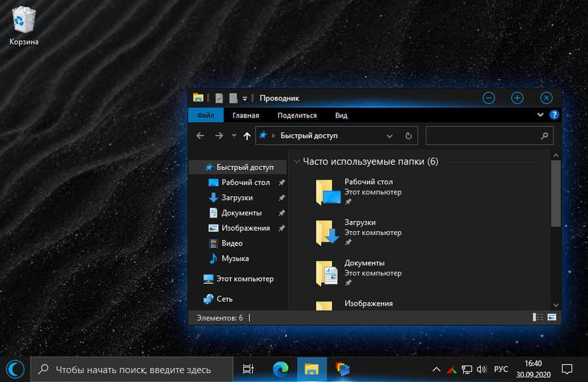Unpin Рабочий стол in the navigation pane
Viewport: 588px width, 382px height.
[x=282, y=183]
